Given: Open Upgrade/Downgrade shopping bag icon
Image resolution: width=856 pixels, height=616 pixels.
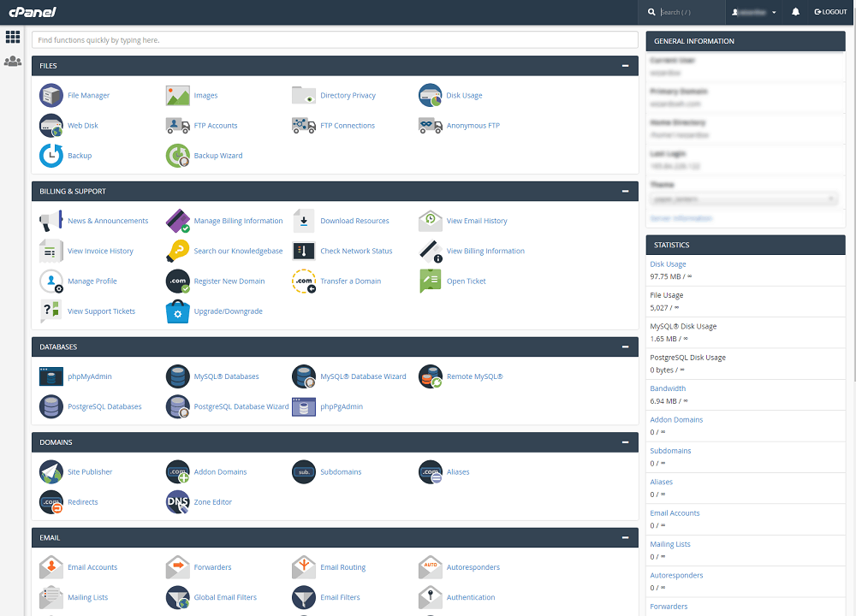Looking at the screenshot, I should pos(177,311).
